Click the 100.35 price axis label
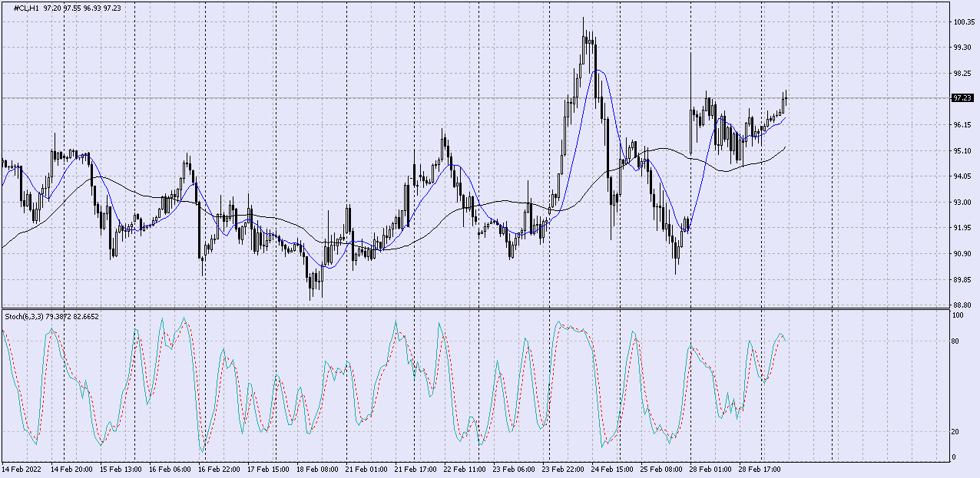Screen dimensions: 980x478 coord(963,21)
